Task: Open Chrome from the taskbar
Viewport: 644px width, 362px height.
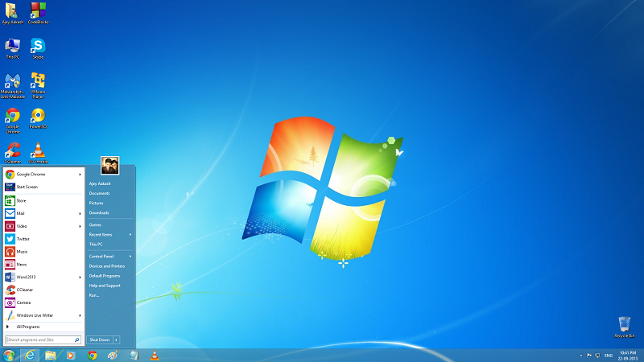Action: pyautogui.click(x=92, y=356)
